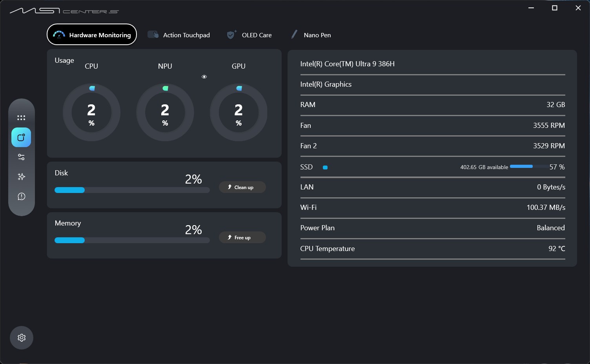Toggle the eye icon in Usage panel
Viewport: 590px width, 364px height.
coord(204,77)
